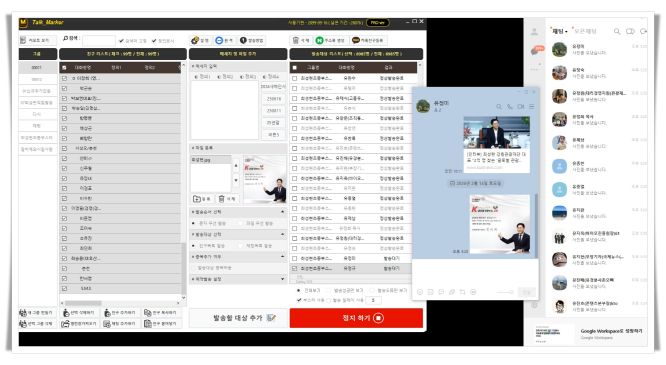Image resolution: width=666 pixels, height=365 pixels.
Task: Open KakaoTalk settings gear in the sidebar
Action: point(534,305)
